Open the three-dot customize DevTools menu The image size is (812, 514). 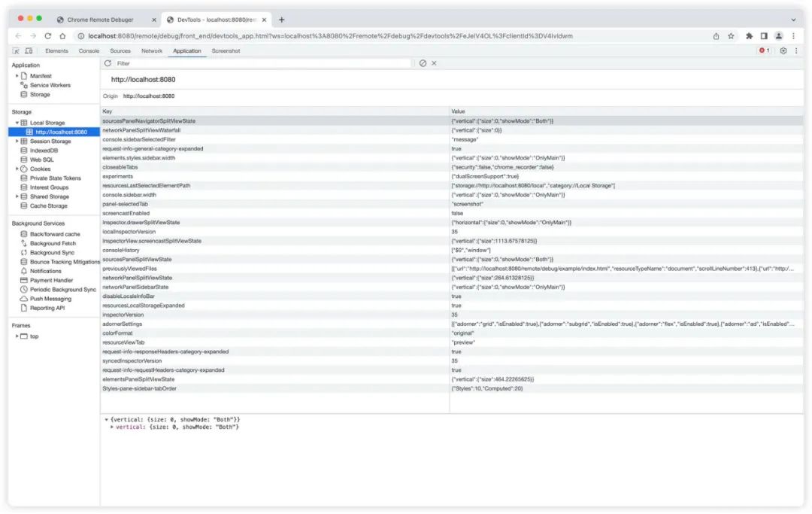[796, 50]
